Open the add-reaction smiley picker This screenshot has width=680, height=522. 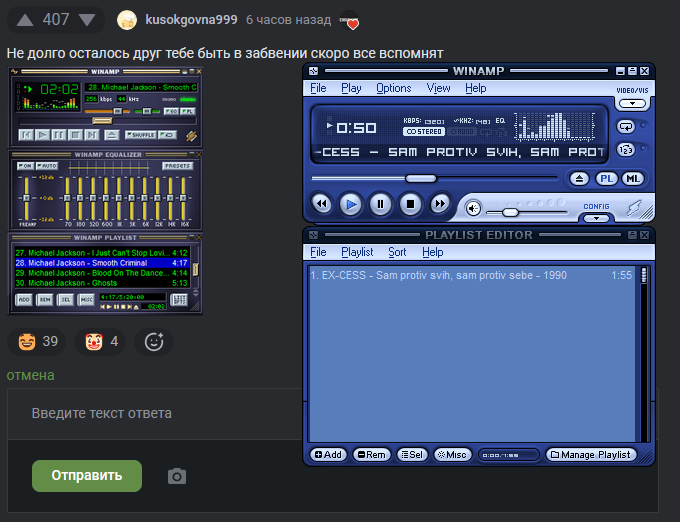154,342
